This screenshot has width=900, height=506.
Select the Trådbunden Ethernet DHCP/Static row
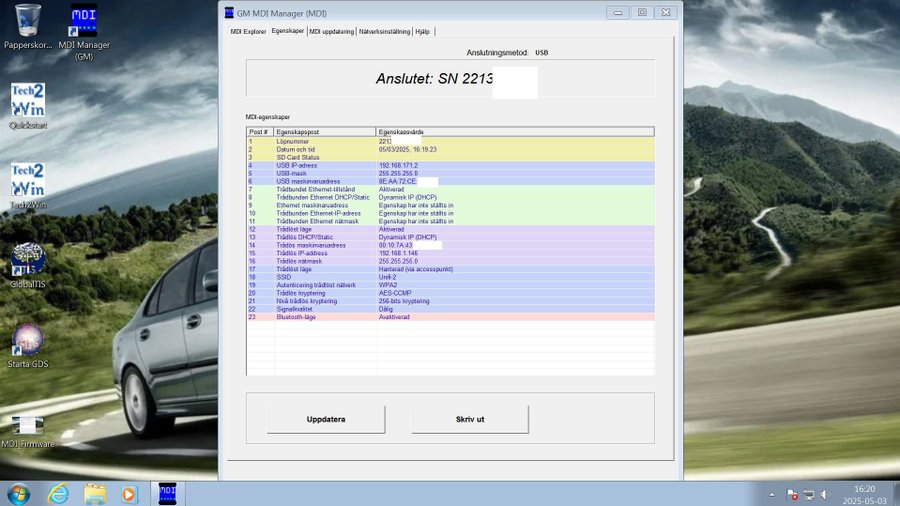pos(451,197)
